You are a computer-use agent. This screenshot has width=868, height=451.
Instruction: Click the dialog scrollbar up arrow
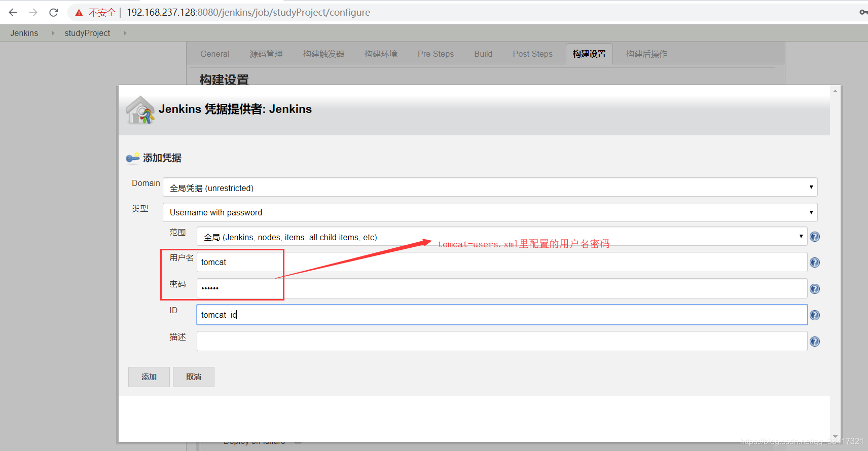835,91
